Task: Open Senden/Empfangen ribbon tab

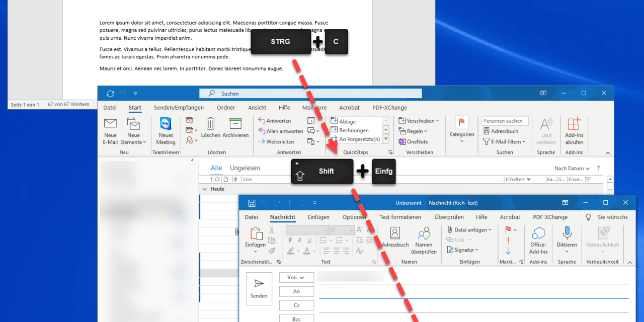Action: 179,108
